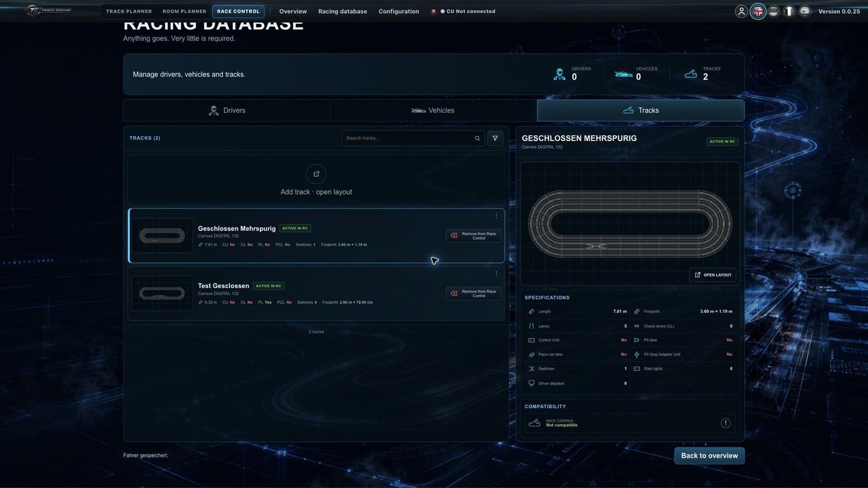Open three-dot menu for Geschlossen Mehrspurig
Image resolution: width=868 pixels, height=488 pixels.
tap(496, 216)
